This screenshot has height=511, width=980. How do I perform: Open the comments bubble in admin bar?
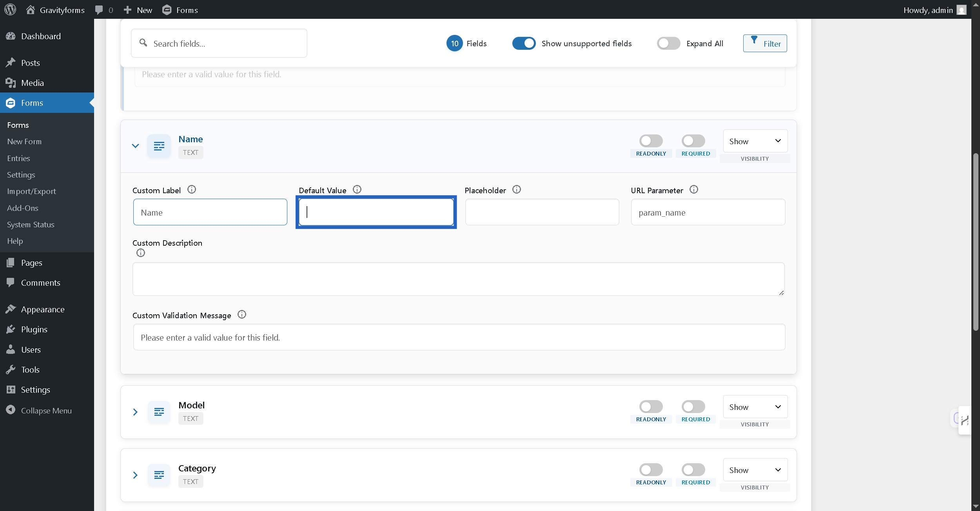tap(100, 10)
